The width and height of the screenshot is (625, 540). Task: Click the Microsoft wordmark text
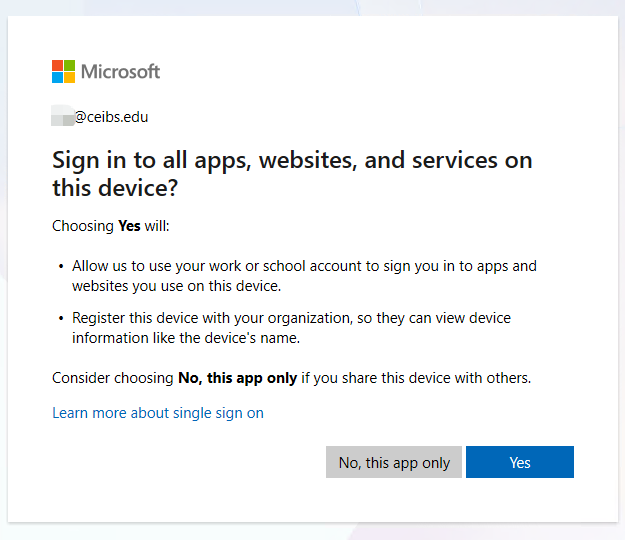(120, 72)
